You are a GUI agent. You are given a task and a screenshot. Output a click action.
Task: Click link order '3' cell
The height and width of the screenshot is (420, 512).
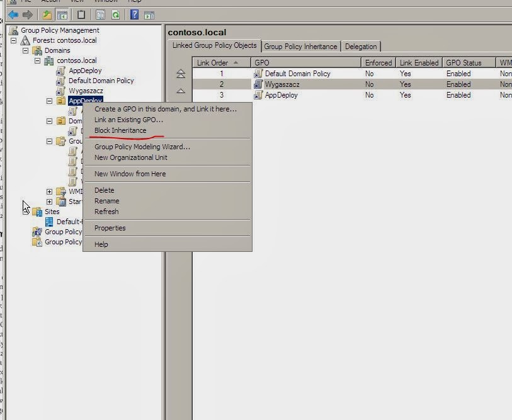point(222,95)
